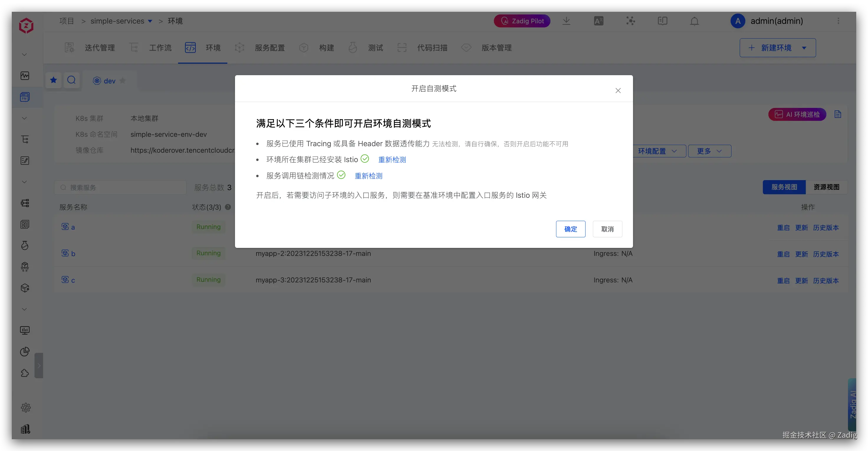
Task: Open the 新建环境 dropdown arrow
Action: (804, 48)
